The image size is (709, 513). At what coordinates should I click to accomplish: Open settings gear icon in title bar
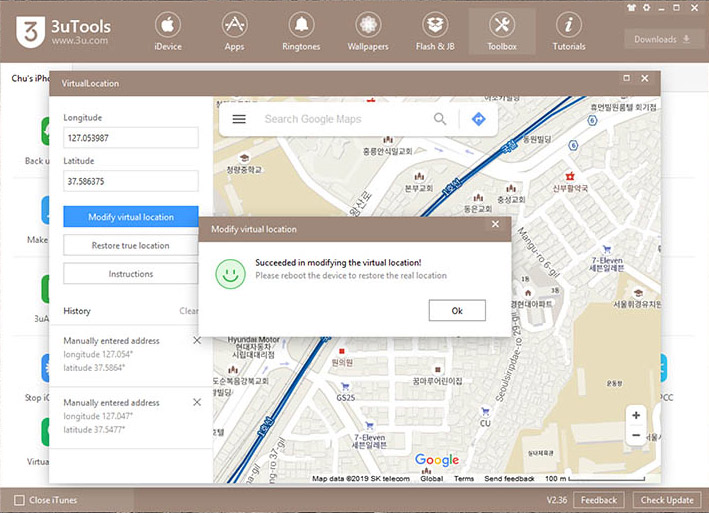(647, 8)
